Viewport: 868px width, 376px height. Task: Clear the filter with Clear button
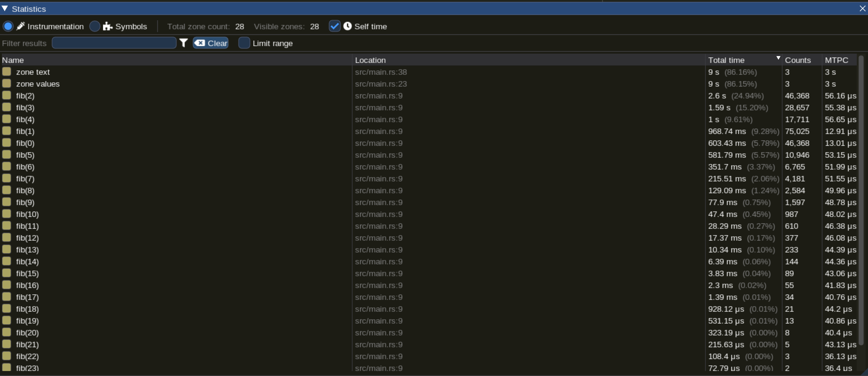211,43
